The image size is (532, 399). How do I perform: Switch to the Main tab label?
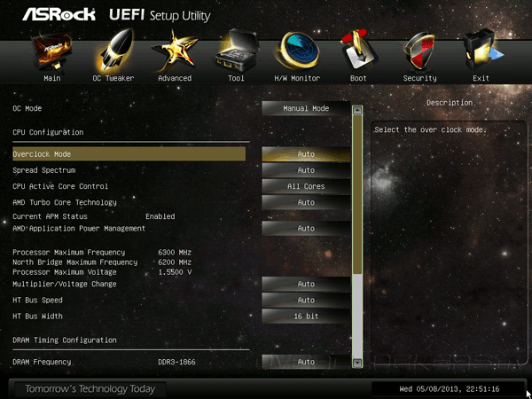click(52, 78)
